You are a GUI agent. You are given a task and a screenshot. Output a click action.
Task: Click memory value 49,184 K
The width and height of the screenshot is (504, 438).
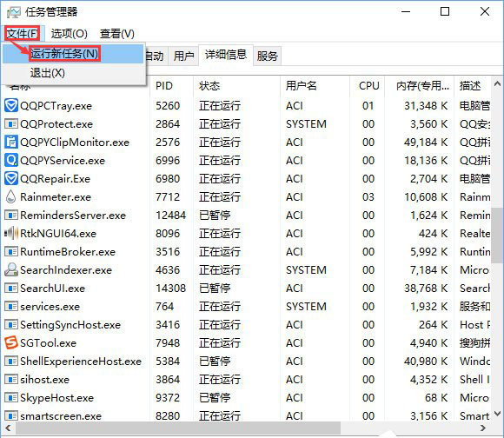click(426, 143)
